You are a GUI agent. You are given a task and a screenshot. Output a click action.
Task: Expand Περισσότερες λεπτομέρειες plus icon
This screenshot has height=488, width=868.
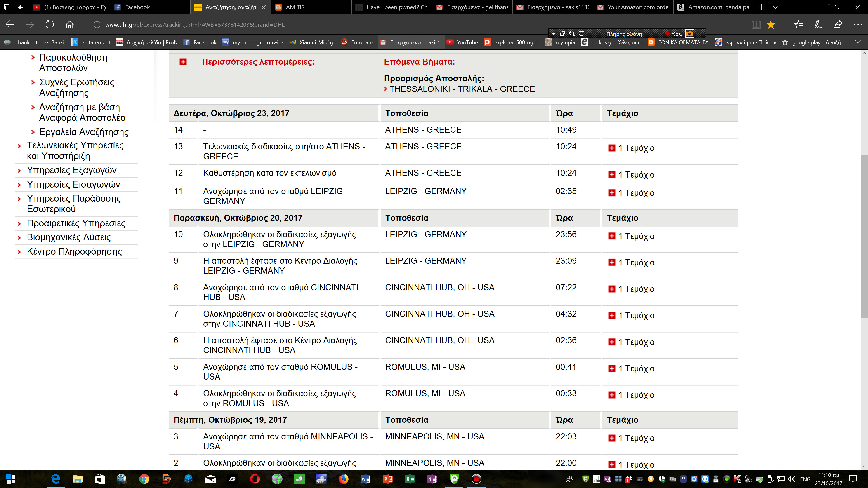(x=183, y=62)
